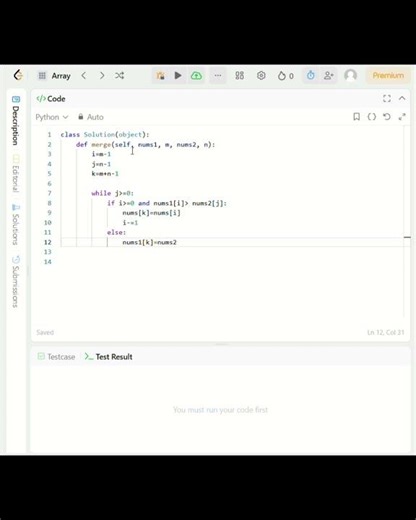Maximize the Code panel to fullscreen
Screen dimensions: 416x520
coord(387,98)
